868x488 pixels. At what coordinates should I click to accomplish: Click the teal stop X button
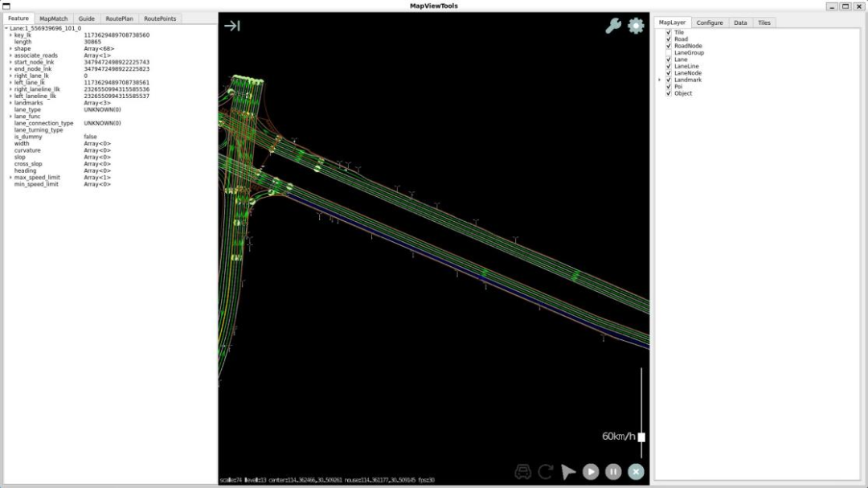(636, 472)
